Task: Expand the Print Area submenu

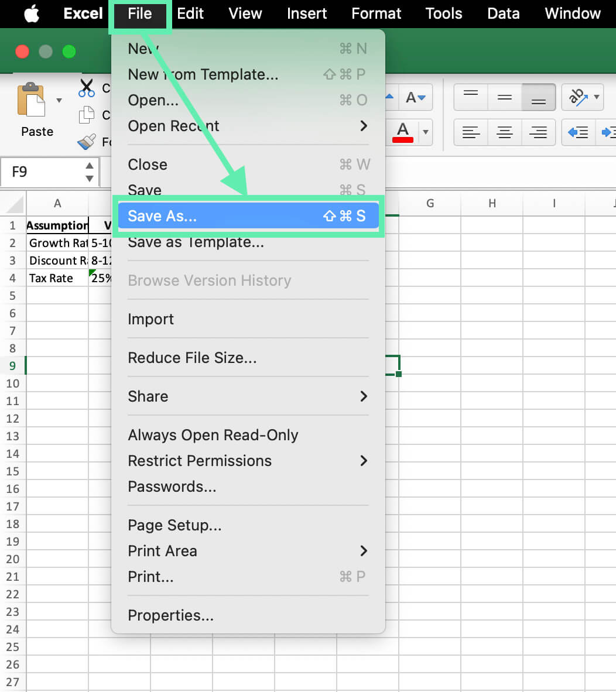Action: pyautogui.click(x=364, y=551)
